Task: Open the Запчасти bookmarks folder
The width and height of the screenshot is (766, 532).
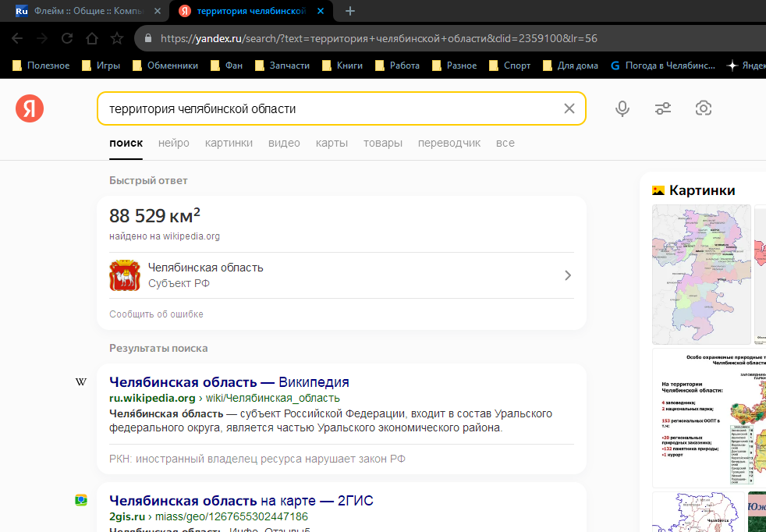Action: [282, 66]
